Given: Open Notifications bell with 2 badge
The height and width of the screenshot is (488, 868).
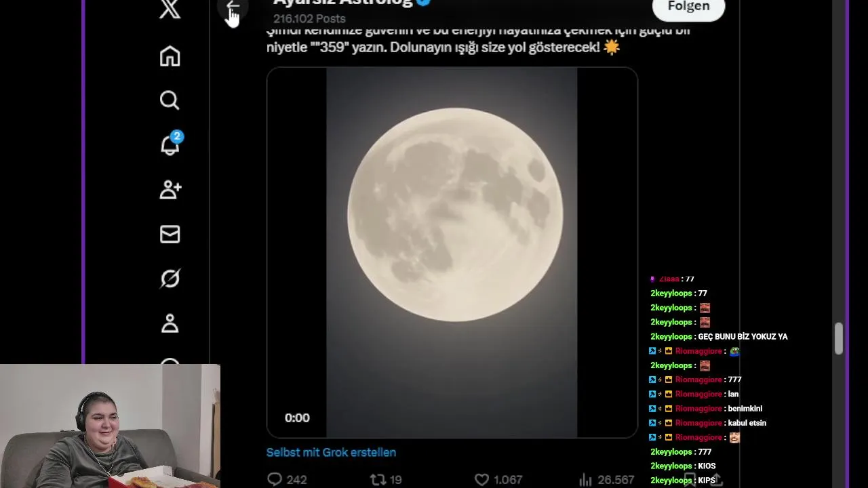Looking at the screenshot, I should click(170, 144).
